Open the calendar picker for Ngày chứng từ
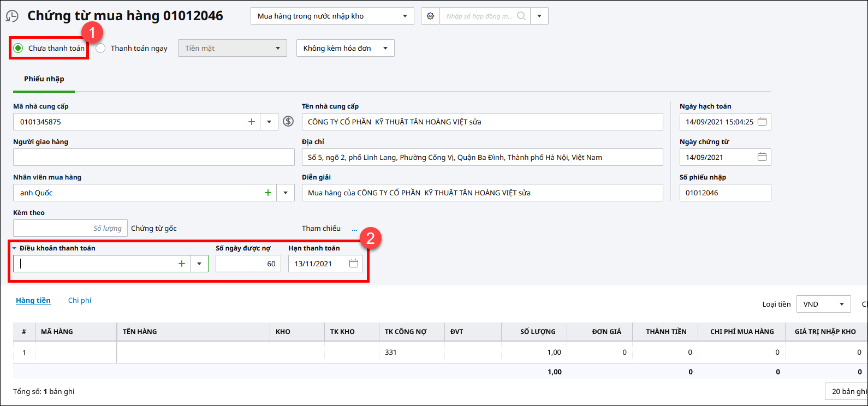The height and width of the screenshot is (406, 868). coord(762,157)
